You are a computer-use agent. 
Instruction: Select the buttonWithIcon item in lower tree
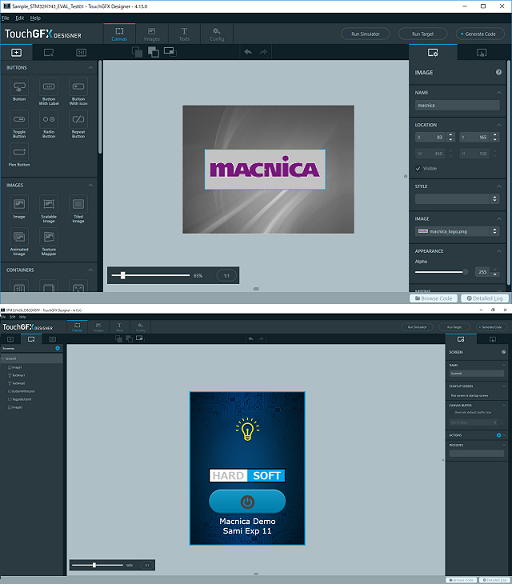tap(21, 391)
